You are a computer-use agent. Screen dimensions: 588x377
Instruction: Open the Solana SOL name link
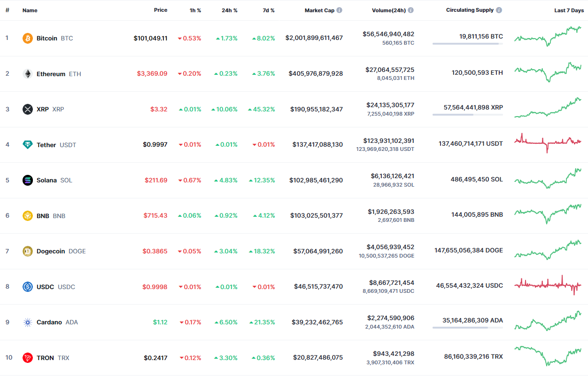[x=54, y=180]
